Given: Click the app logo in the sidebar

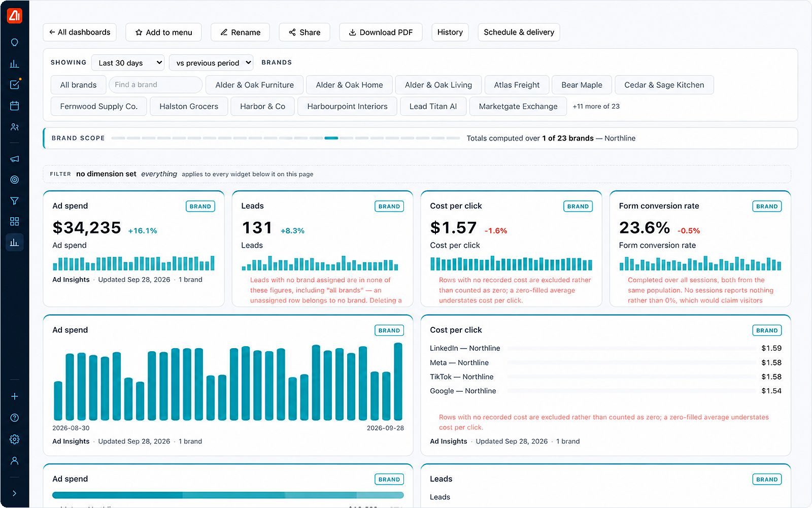Looking at the screenshot, I should [x=14, y=16].
